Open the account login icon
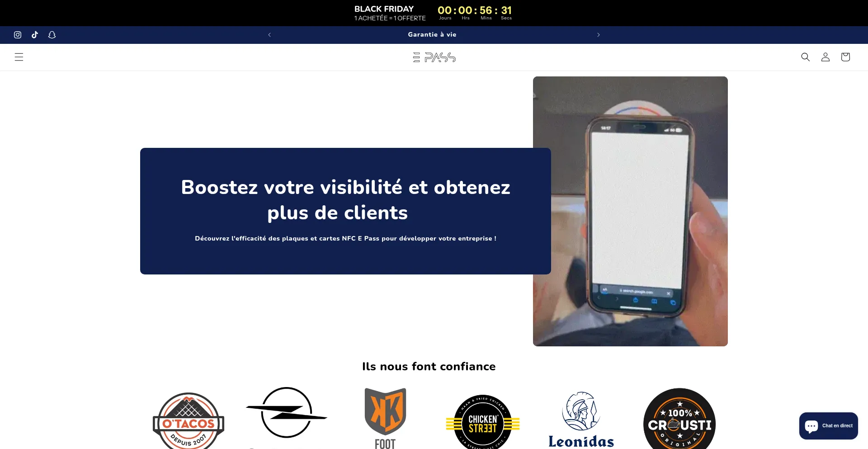This screenshot has width=868, height=449. (x=825, y=57)
